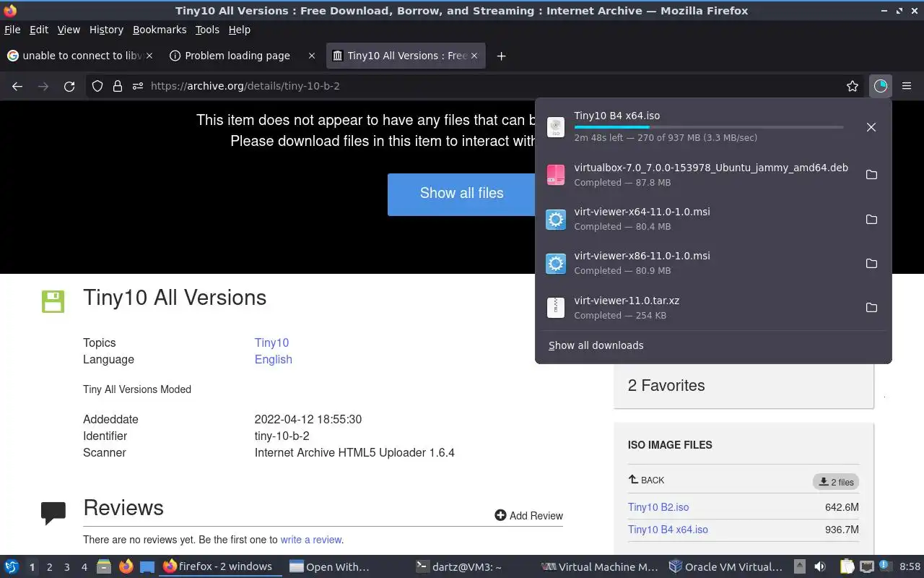Show virt-viewer-x64 msi in folder
The width and height of the screenshot is (924, 578).
871,219
